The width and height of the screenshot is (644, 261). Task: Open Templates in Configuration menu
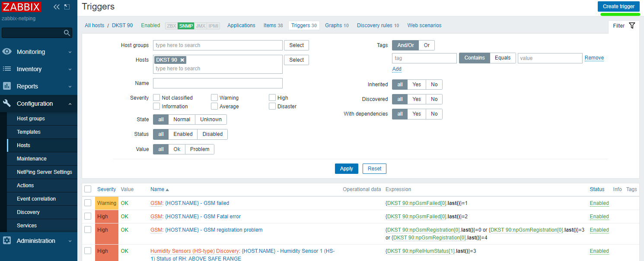[42, 132]
